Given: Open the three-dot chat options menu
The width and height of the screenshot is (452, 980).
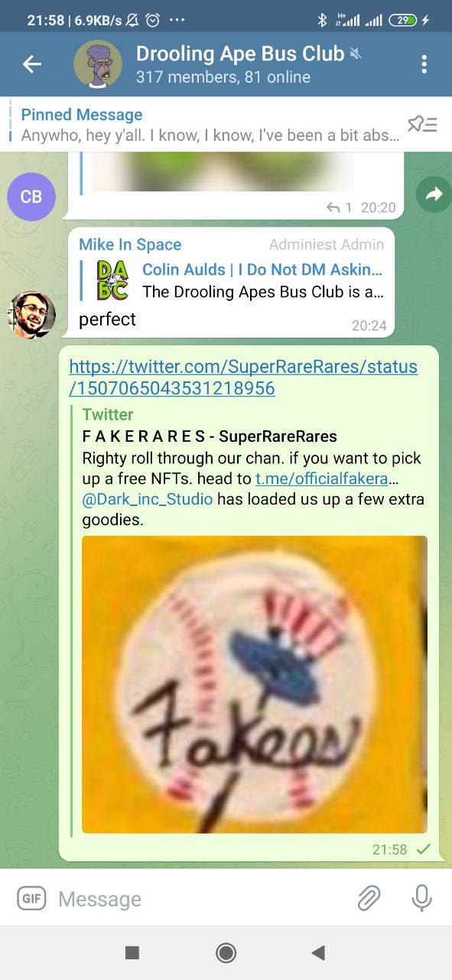Looking at the screenshot, I should click(x=424, y=64).
